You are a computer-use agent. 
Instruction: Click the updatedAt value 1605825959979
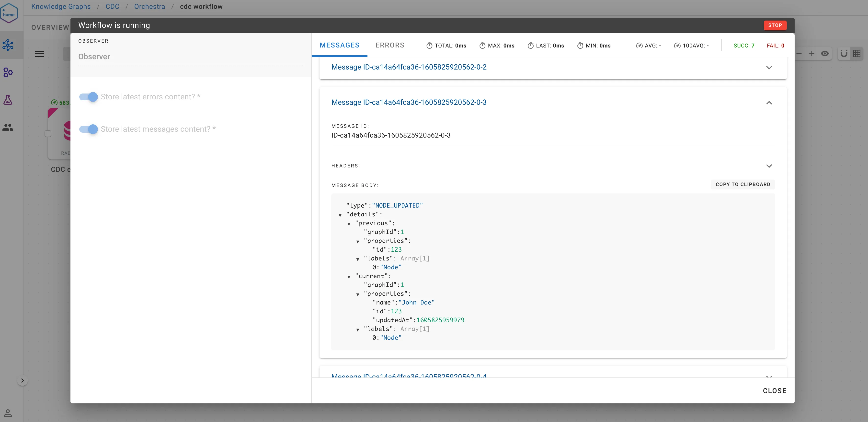click(x=440, y=320)
